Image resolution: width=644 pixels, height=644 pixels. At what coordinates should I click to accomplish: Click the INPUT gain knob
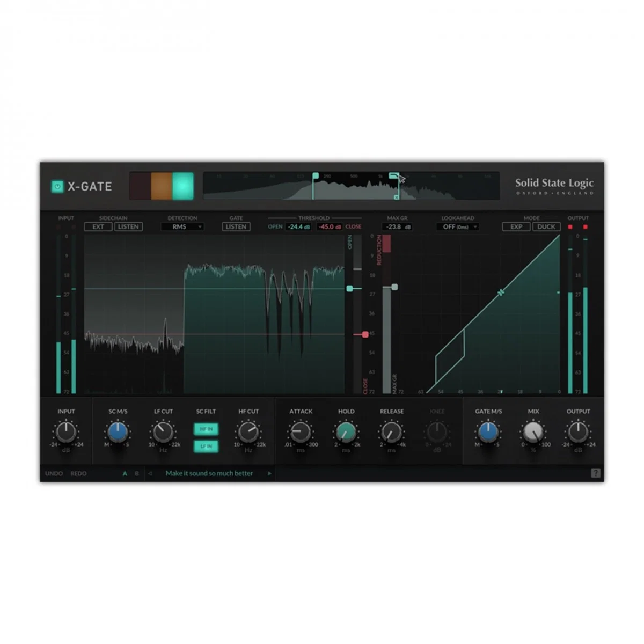(66, 432)
